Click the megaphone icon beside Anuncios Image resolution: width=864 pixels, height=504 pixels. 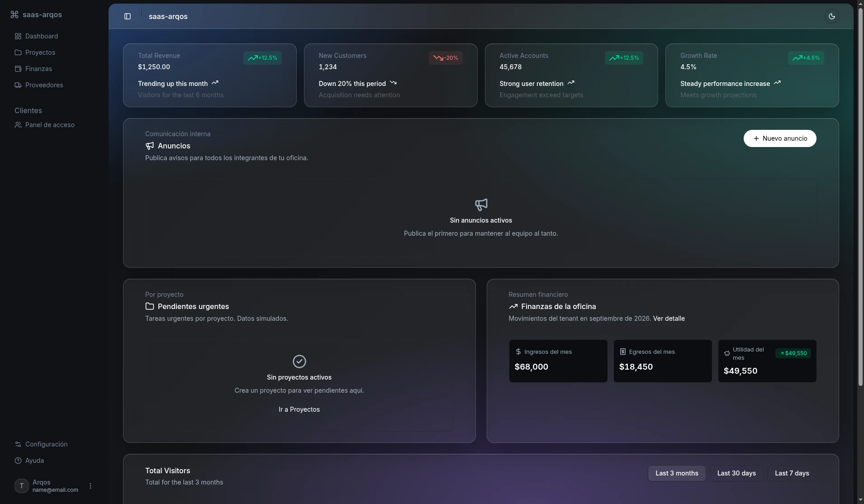150,146
